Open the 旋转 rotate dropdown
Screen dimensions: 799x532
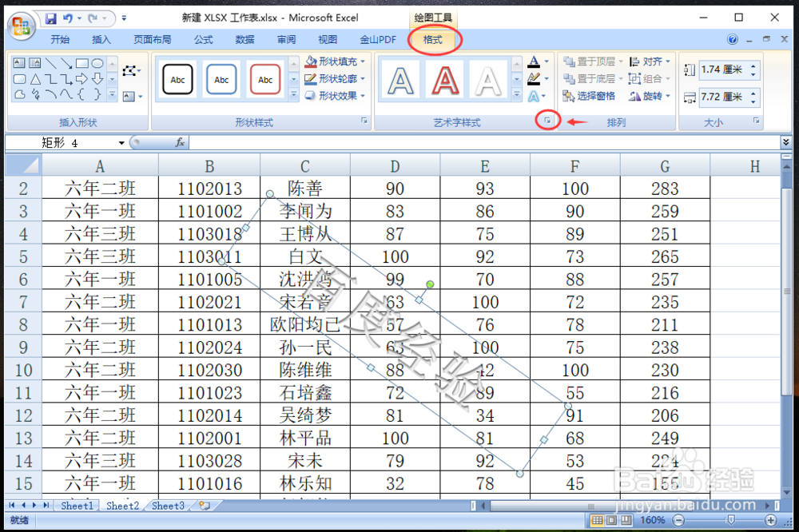point(649,96)
